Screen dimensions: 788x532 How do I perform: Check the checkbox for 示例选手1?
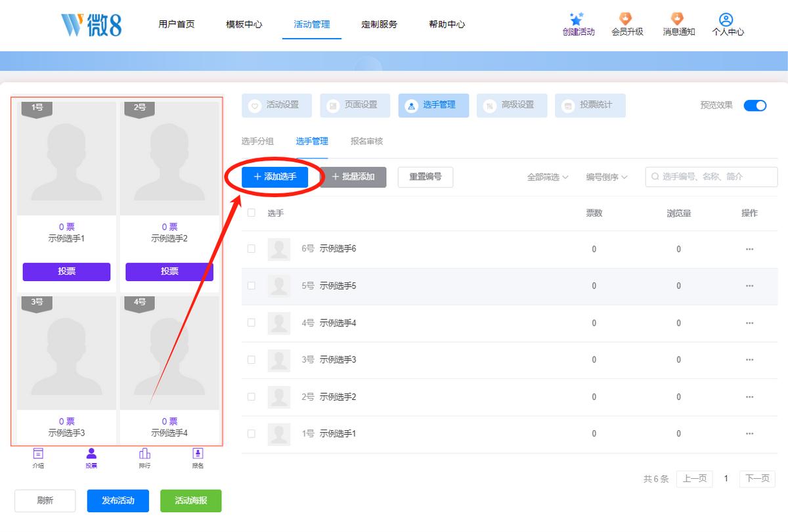pyautogui.click(x=251, y=434)
